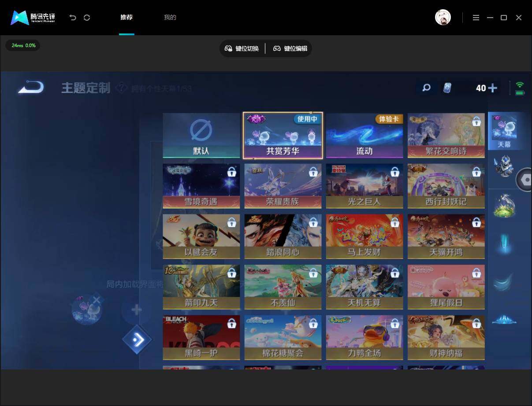Select the 箭叩九天 theme card
The image size is (532, 406).
pyautogui.click(x=201, y=287)
